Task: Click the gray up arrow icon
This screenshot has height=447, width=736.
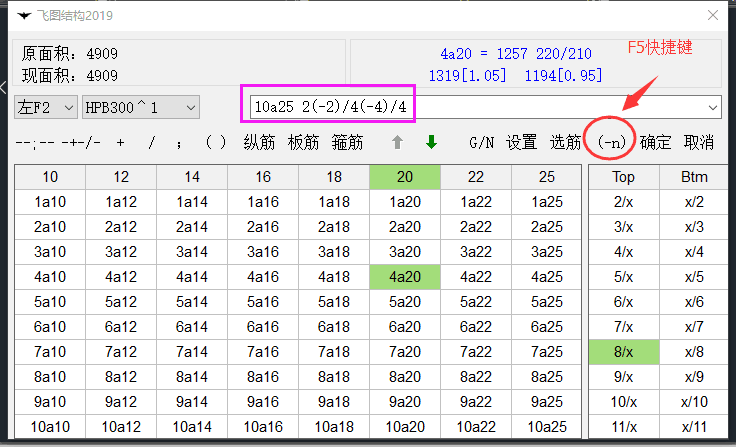Action: [x=397, y=142]
